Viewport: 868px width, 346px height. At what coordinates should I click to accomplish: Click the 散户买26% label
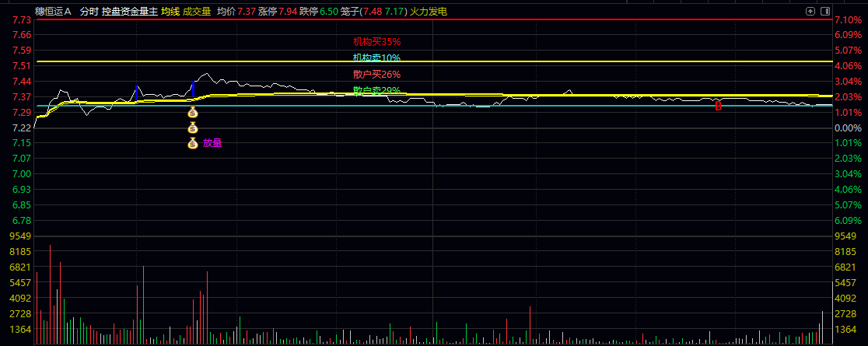pos(377,74)
